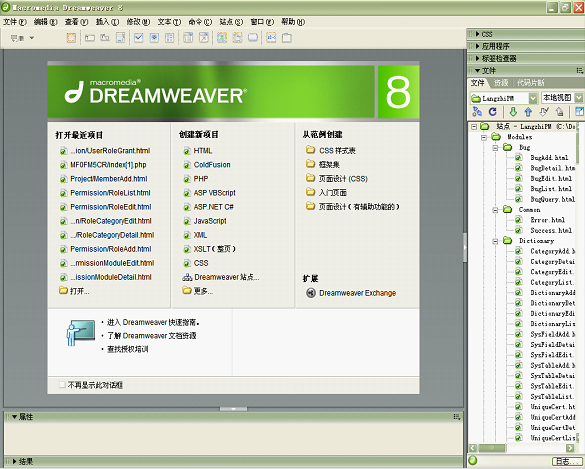Insert an Image Field form element

(x=222, y=38)
